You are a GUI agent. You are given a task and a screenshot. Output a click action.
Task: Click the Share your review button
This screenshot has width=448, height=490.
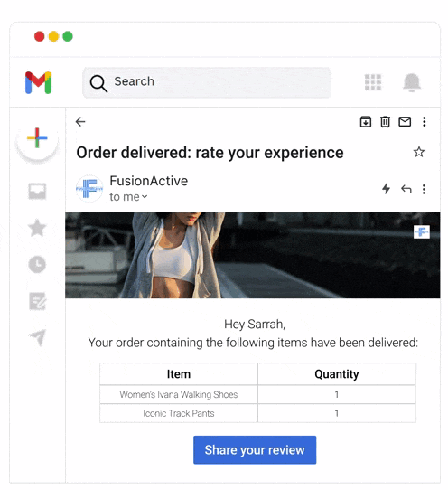pos(255,450)
